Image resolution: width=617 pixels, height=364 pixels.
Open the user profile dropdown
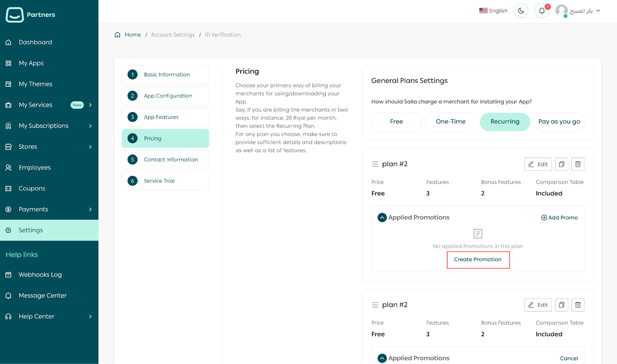[x=578, y=11]
